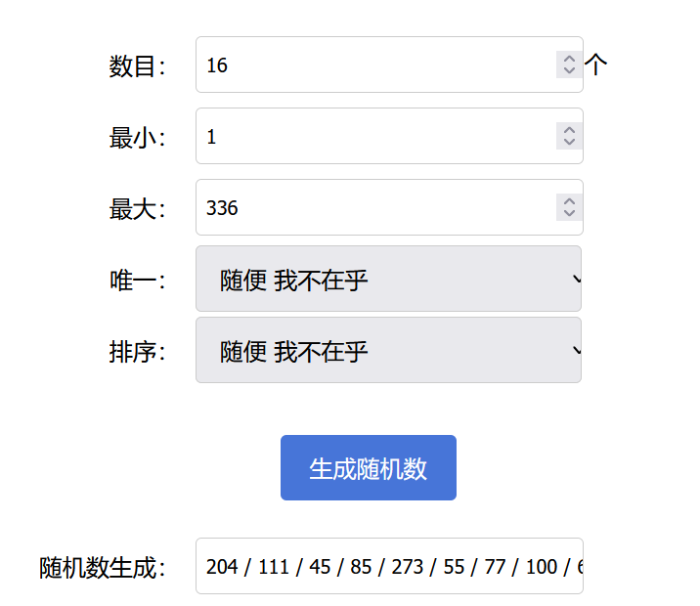Open the 唯一 dropdown menu
This screenshot has width=700, height=606.
point(388,280)
